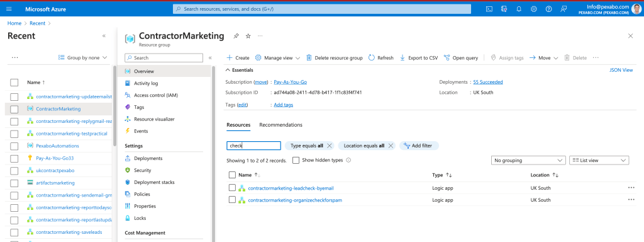Sort resources by Type column

442,175
